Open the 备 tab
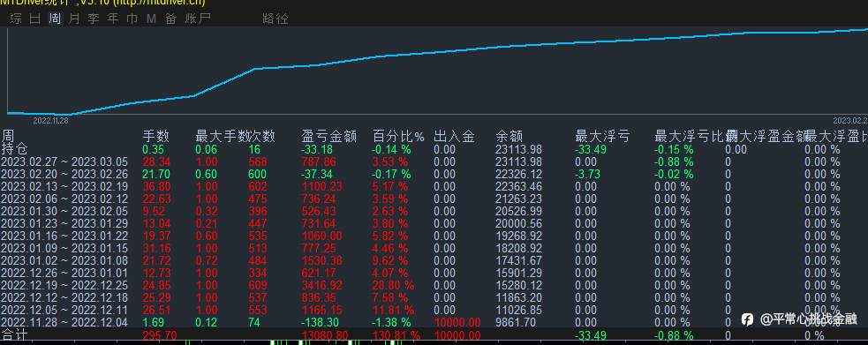 [170, 19]
